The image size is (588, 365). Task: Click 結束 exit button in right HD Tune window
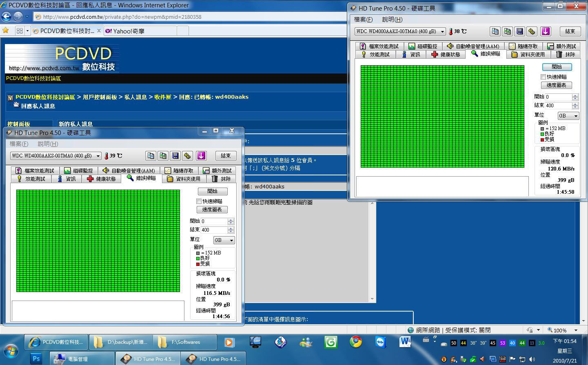(x=570, y=31)
